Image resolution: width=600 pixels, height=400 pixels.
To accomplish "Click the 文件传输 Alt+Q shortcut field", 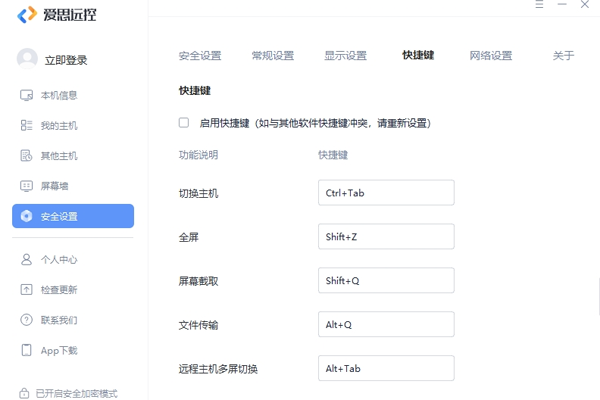I will click(386, 325).
